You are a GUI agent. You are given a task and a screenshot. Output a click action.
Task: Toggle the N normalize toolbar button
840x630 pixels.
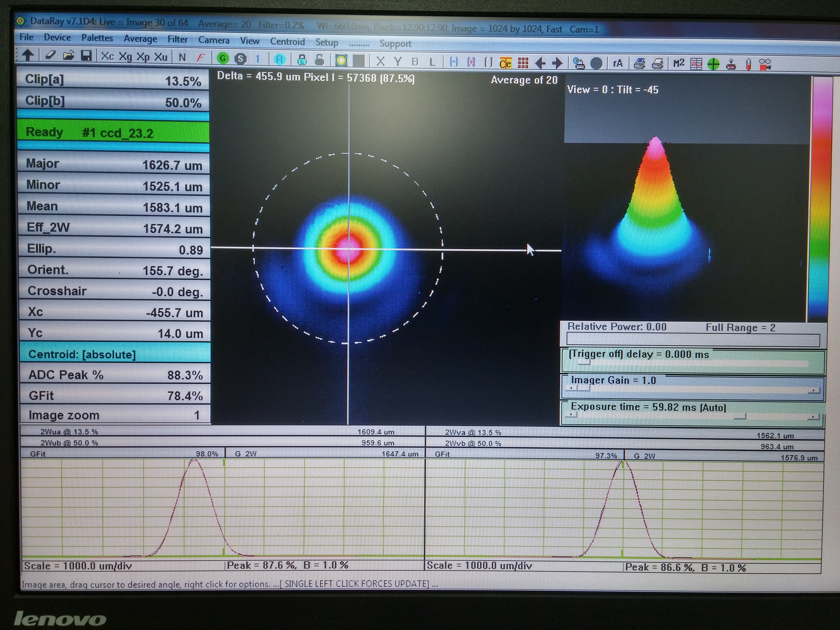(182, 57)
